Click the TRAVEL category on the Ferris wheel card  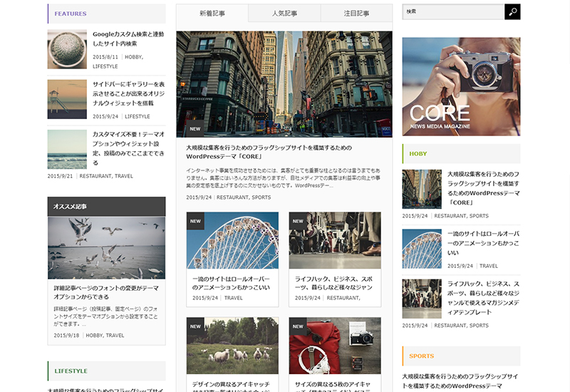pyautogui.click(x=234, y=298)
